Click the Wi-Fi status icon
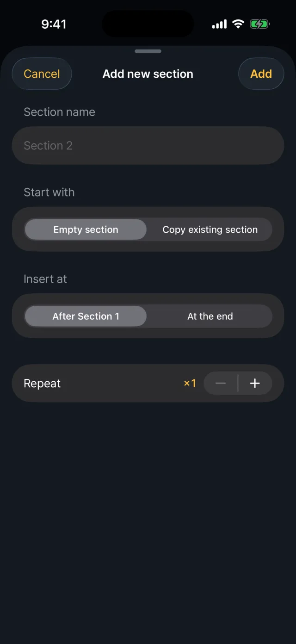The height and width of the screenshot is (644, 296). click(238, 24)
